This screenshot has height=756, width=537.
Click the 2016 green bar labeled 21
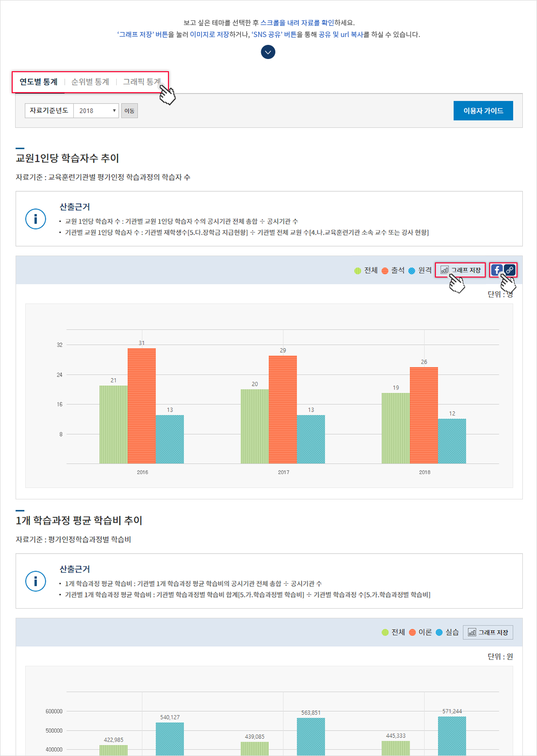tap(113, 424)
